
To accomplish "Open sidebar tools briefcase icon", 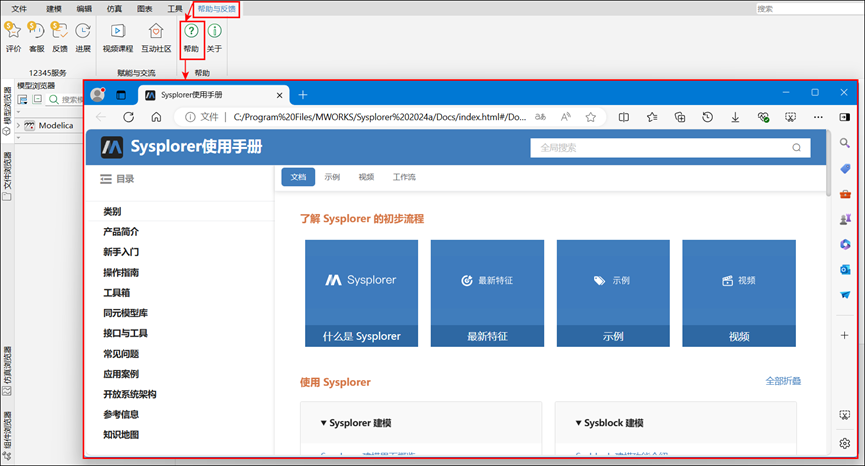I will [x=845, y=194].
